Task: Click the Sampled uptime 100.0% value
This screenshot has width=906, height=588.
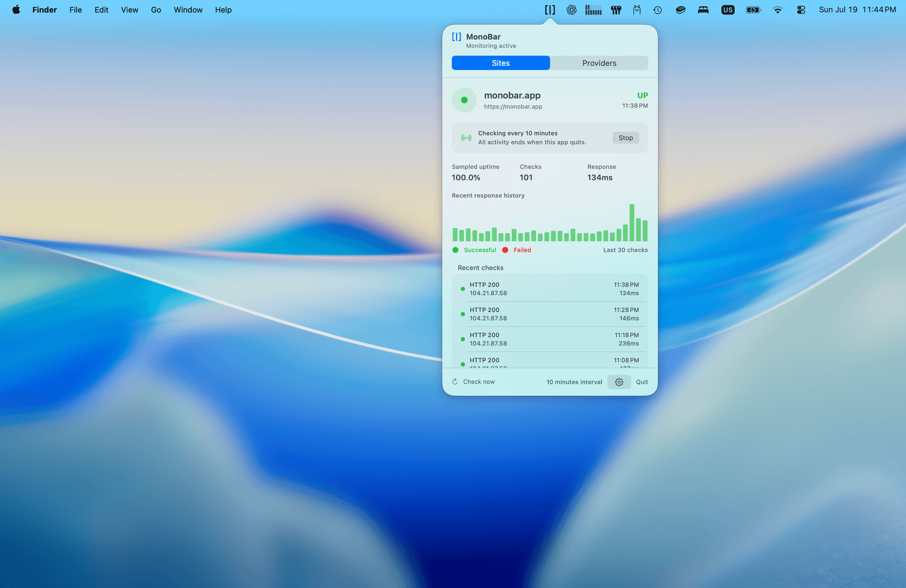Action: [x=466, y=178]
